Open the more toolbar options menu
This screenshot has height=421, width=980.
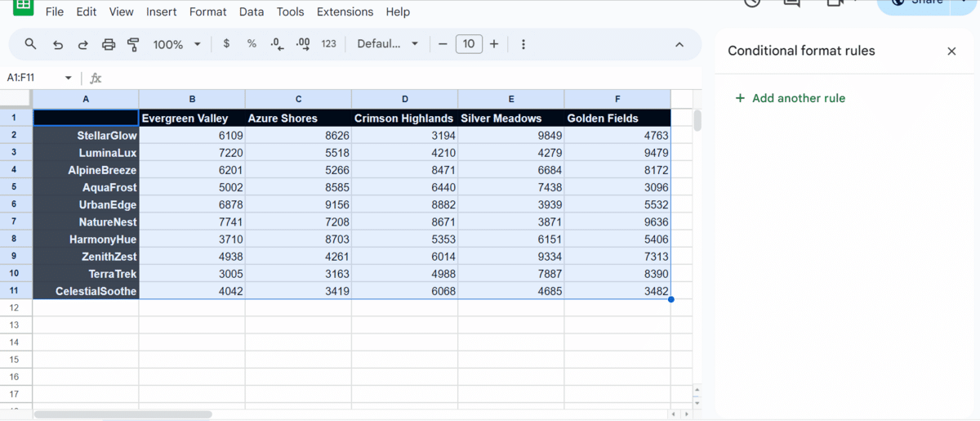pos(523,44)
